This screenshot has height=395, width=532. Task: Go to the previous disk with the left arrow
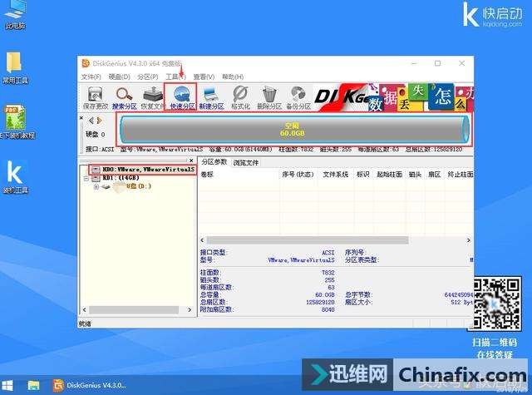pyautogui.click(x=91, y=120)
